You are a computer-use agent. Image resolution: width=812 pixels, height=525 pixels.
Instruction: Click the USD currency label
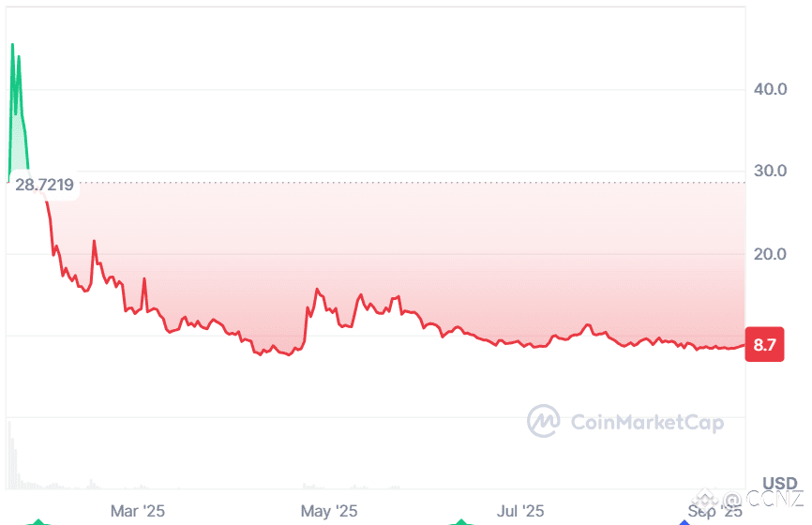click(x=780, y=483)
